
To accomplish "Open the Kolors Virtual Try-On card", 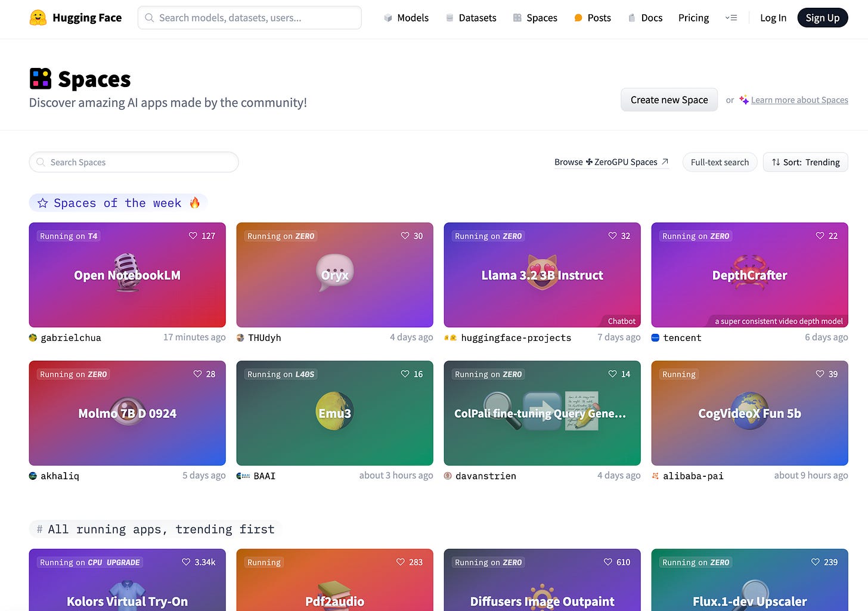I will point(128,580).
